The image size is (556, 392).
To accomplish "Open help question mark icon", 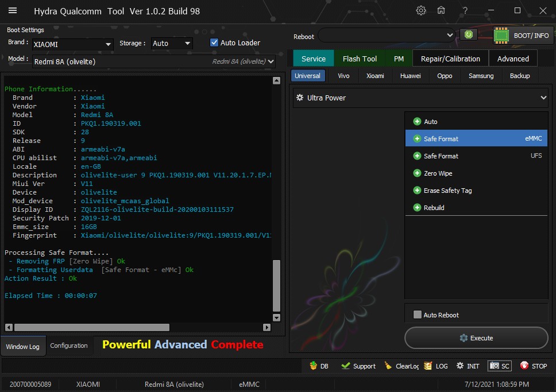I will coord(465,11).
